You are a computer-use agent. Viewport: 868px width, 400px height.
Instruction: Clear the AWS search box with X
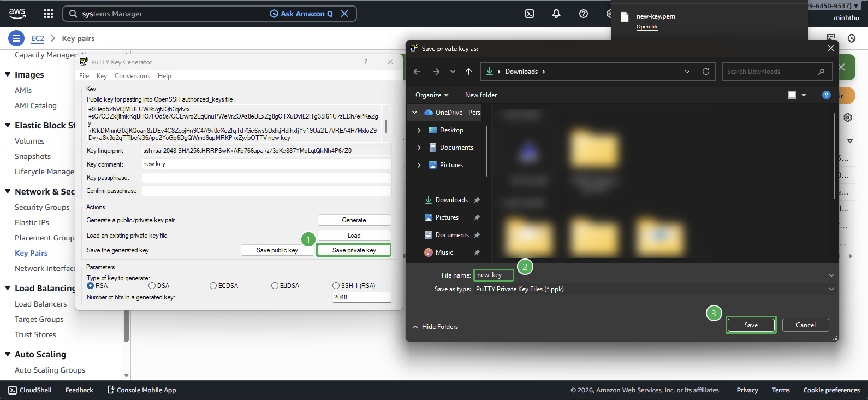tap(344, 14)
